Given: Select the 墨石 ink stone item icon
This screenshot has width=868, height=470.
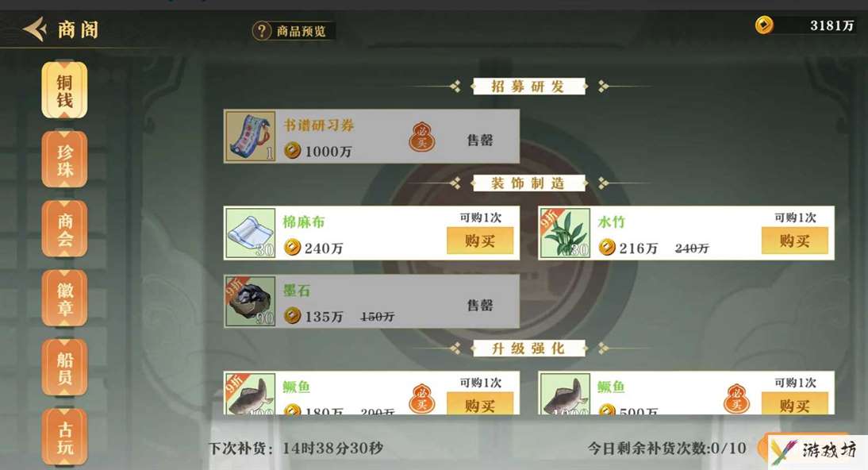Looking at the screenshot, I should 251,301.
